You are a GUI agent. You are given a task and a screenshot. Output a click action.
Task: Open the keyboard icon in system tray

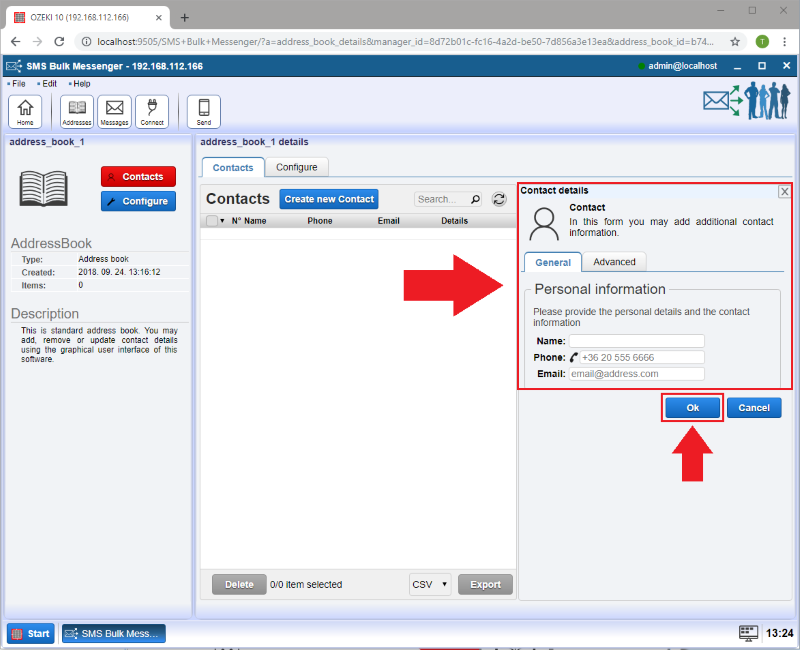[x=748, y=633]
